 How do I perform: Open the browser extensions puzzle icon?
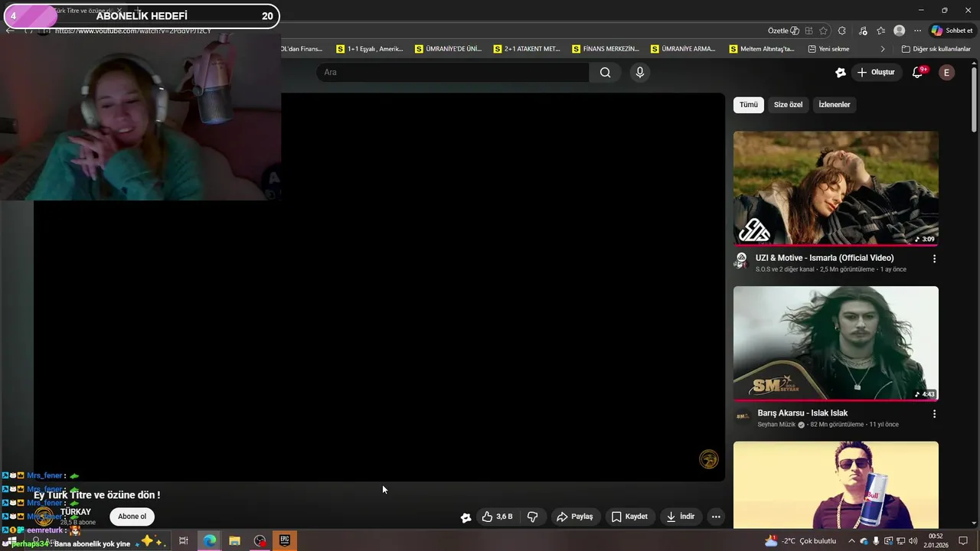pos(842,31)
